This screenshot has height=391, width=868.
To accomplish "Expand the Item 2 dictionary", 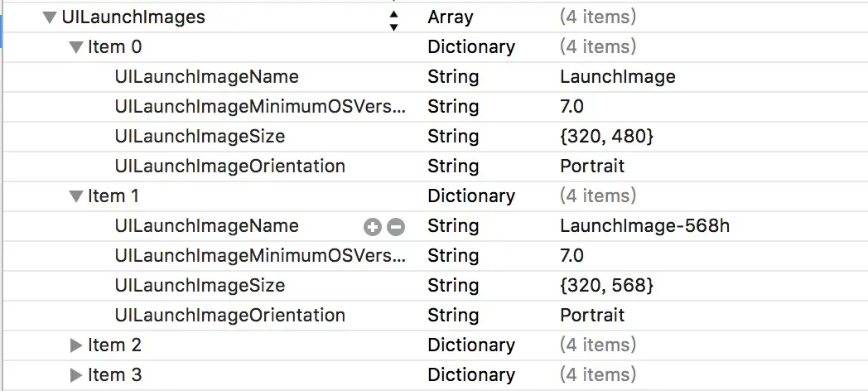I will (x=76, y=345).
